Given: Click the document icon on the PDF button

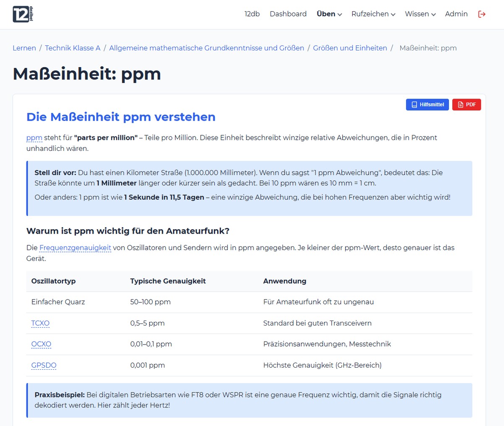Looking at the screenshot, I should click(460, 105).
